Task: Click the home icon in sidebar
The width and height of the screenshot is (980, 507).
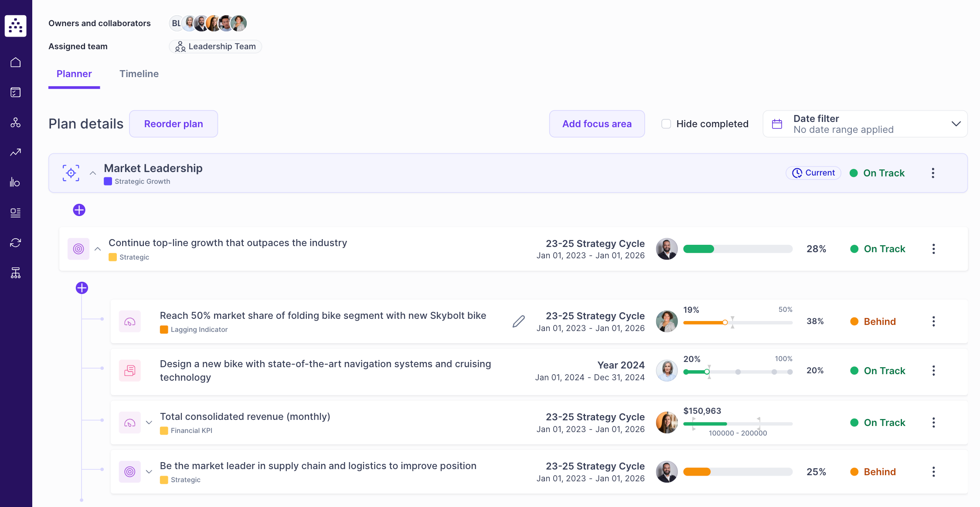Action: tap(16, 62)
